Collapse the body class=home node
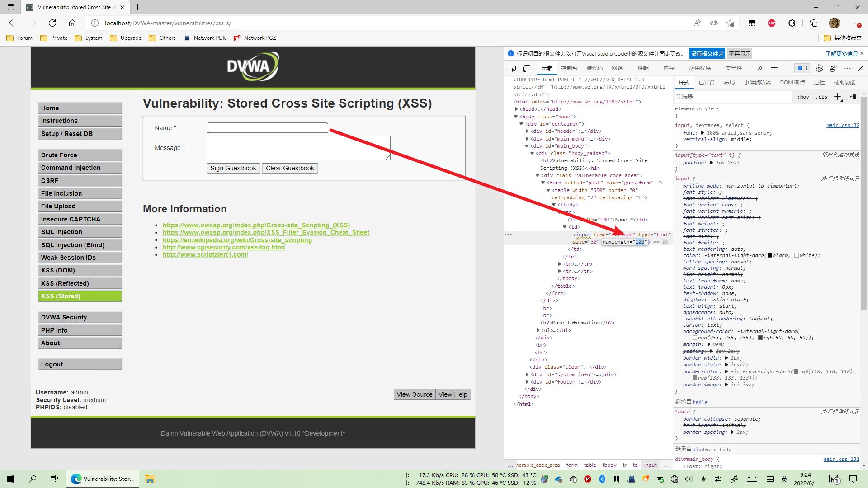Viewport: 868px width, 488px height. [516, 117]
